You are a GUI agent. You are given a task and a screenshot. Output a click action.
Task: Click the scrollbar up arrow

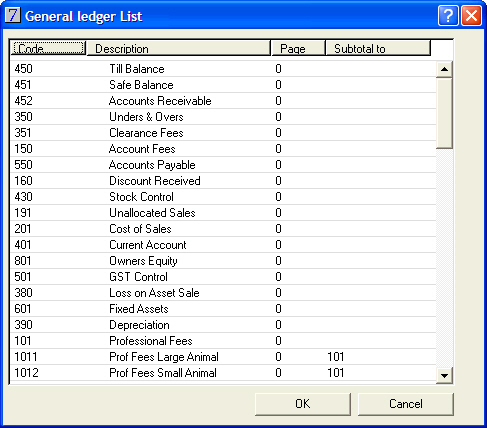[x=444, y=69]
